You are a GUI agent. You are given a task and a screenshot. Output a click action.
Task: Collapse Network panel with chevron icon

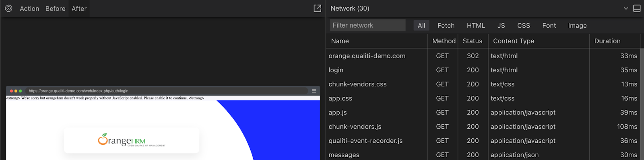click(x=626, y=8)
